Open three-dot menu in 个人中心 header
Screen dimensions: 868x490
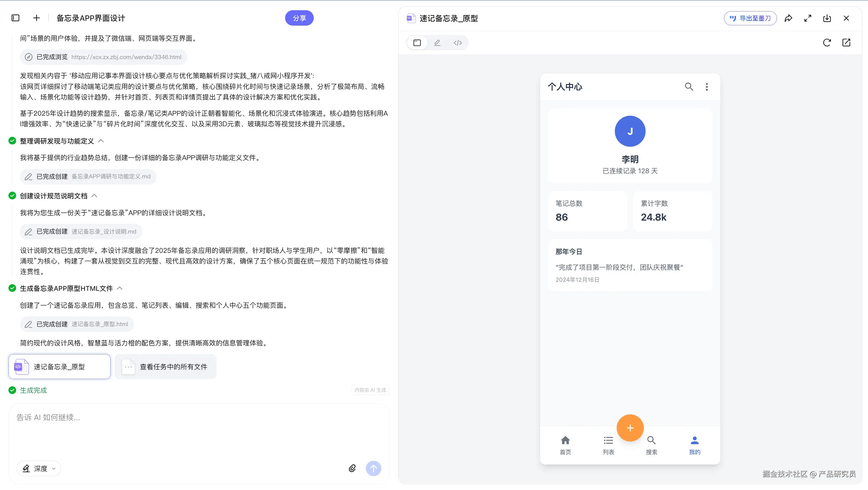pos(706,87)
